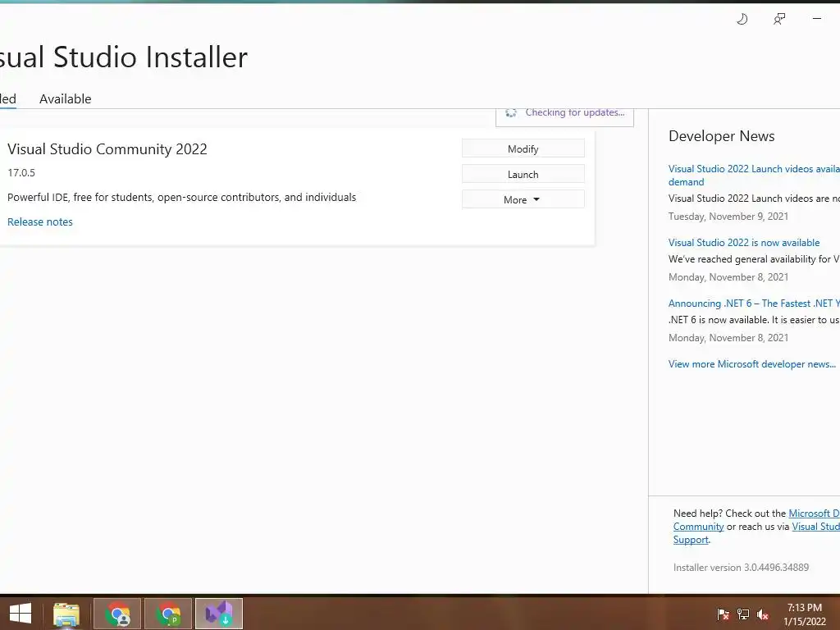840x630 pixels.
Task: Click the Visual Studio Community 2022 title
Action: tap(107, 149)
